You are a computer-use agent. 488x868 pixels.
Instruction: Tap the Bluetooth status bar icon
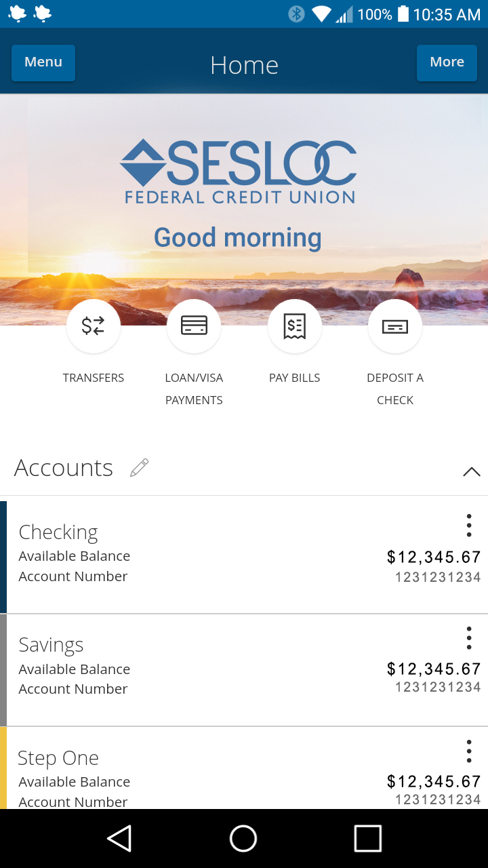click(x=296, y=14)
